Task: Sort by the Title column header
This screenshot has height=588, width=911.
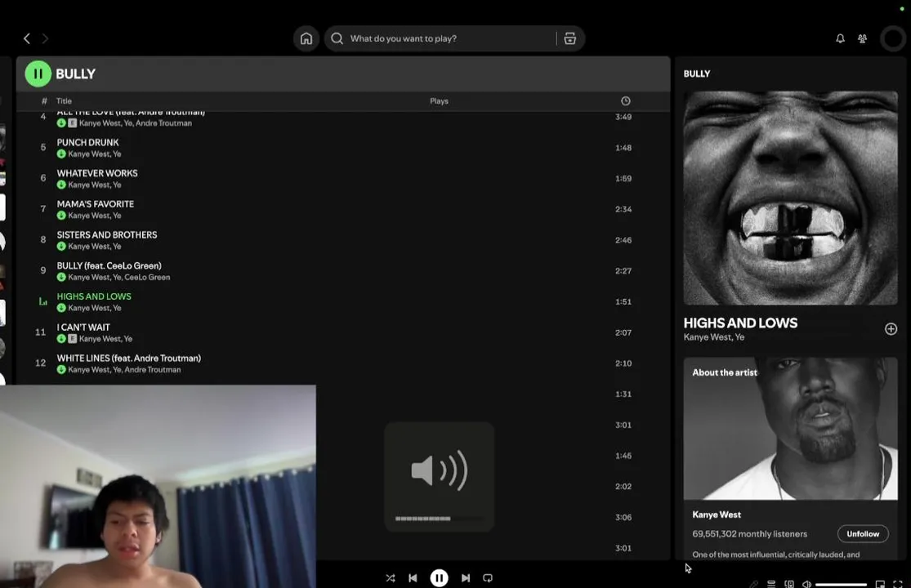Action: coord(64,101)
